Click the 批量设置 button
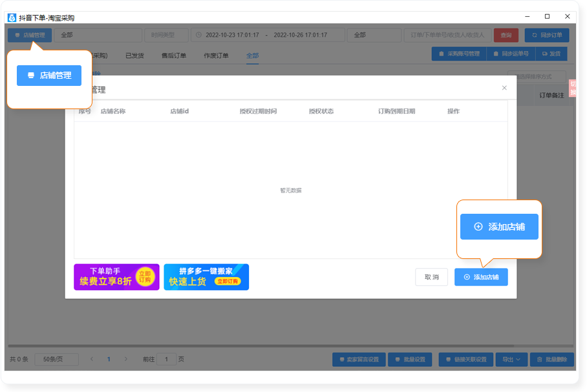The width and height of the screenshot is (587, 392). (x=410, y=360)
